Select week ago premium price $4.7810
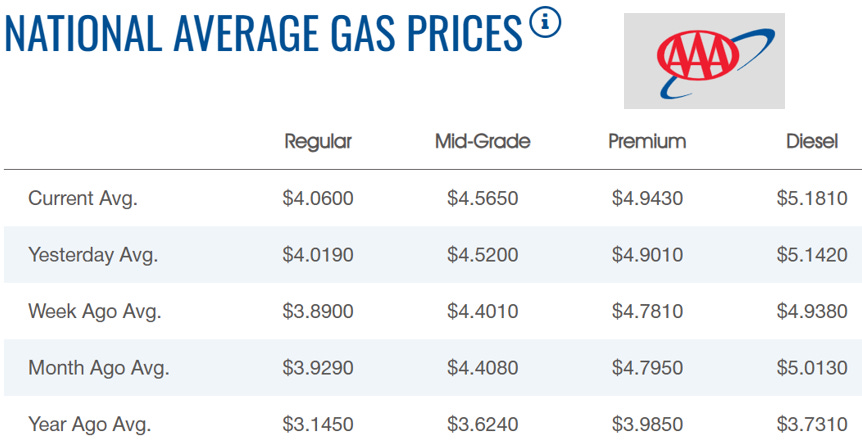 tap(647, 312)
